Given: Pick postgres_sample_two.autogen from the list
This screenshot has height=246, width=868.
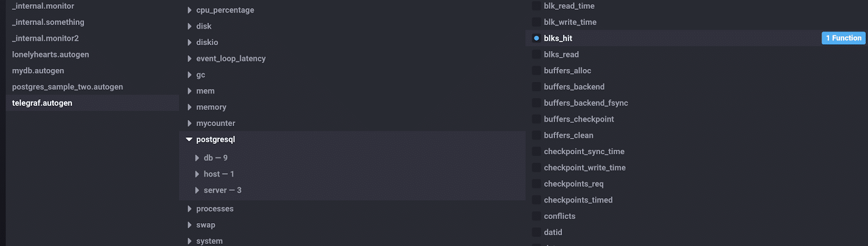Looking at the screenshot, I should pyautogui.click(x=67, y=87).
